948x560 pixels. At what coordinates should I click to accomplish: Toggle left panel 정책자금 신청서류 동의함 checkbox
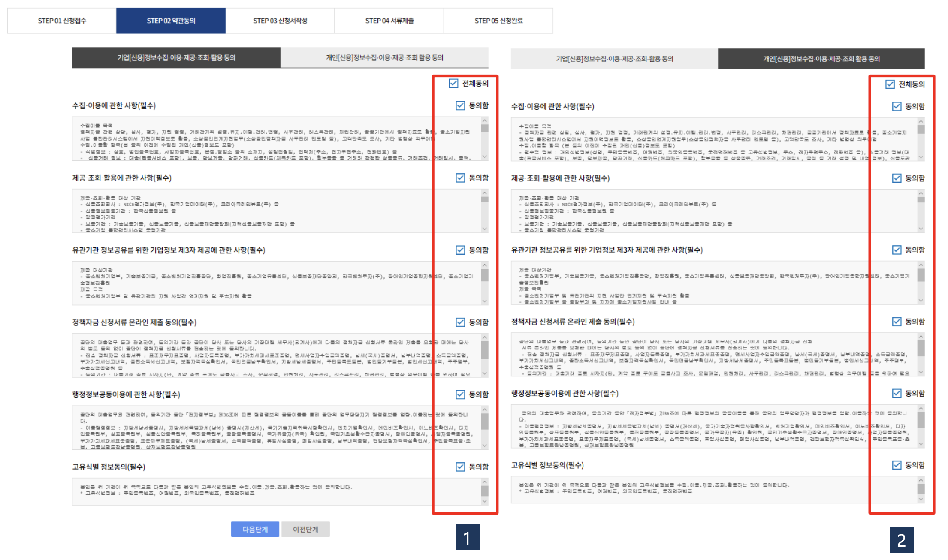point(460,322)
